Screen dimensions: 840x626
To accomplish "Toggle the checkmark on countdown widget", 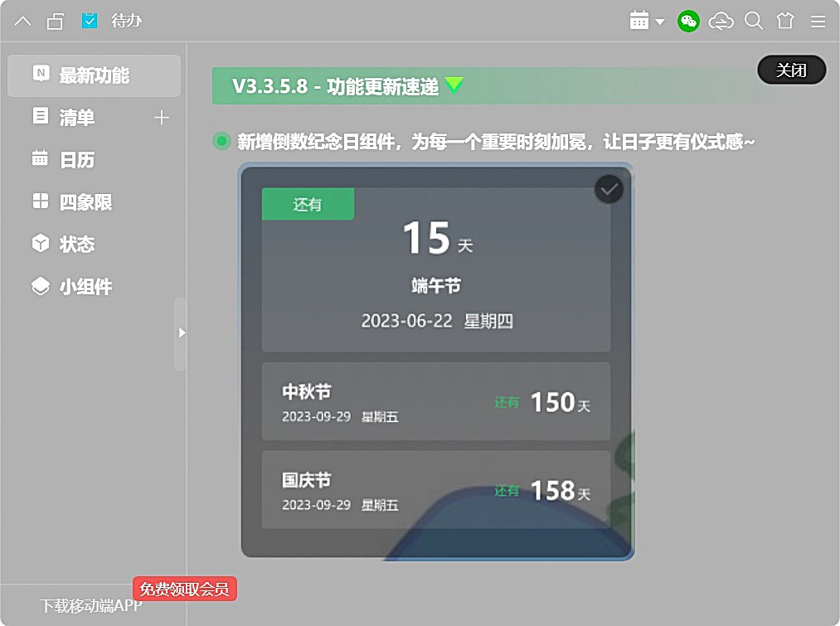I will pos(609,190).
